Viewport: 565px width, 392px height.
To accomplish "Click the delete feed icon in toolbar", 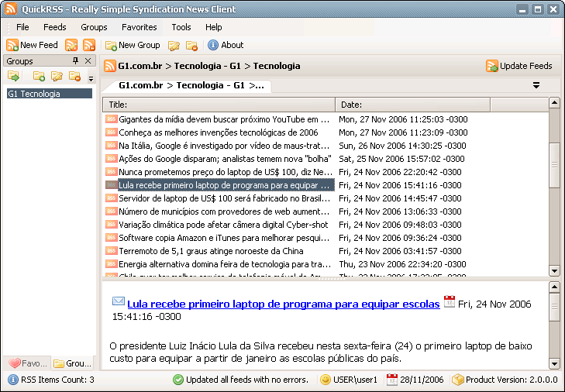I will (88, 45).
